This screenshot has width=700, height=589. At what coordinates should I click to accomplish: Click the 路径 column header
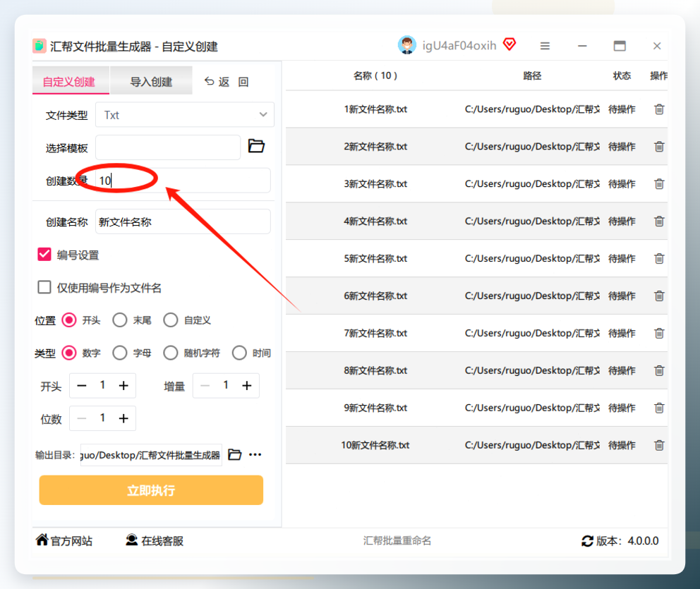click(x=531, y=76)
